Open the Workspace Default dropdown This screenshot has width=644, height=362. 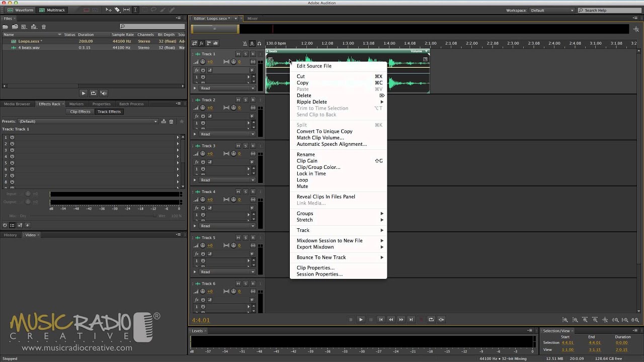pyautogui.click(x=551, y=10)
